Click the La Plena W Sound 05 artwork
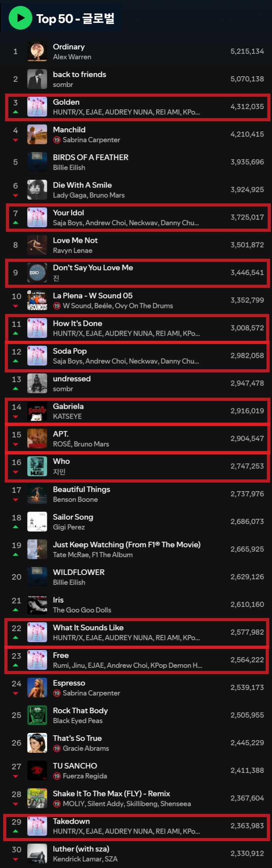The width and height of the screenshot is (272, 868). pos(37,300)
